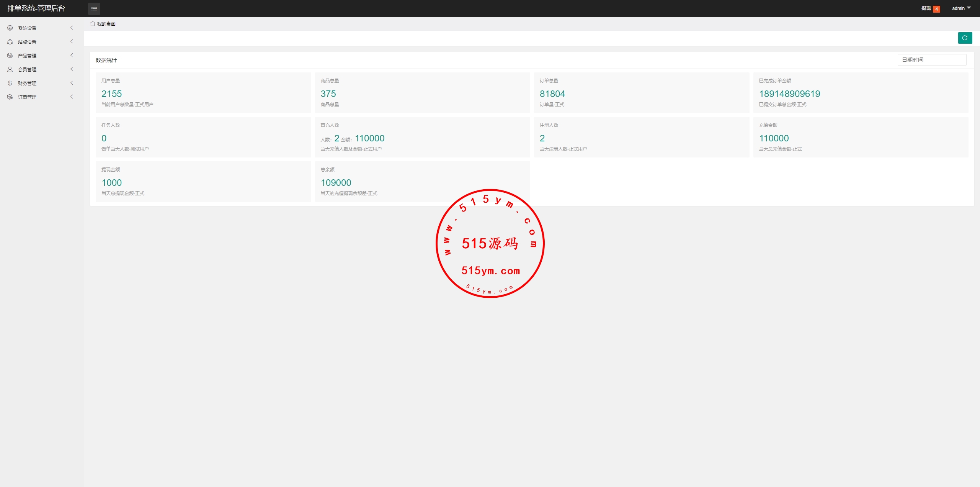Click the hamburger sidebar collapse icon
This screenshot has height=487, width=980.
coord(94,8)
